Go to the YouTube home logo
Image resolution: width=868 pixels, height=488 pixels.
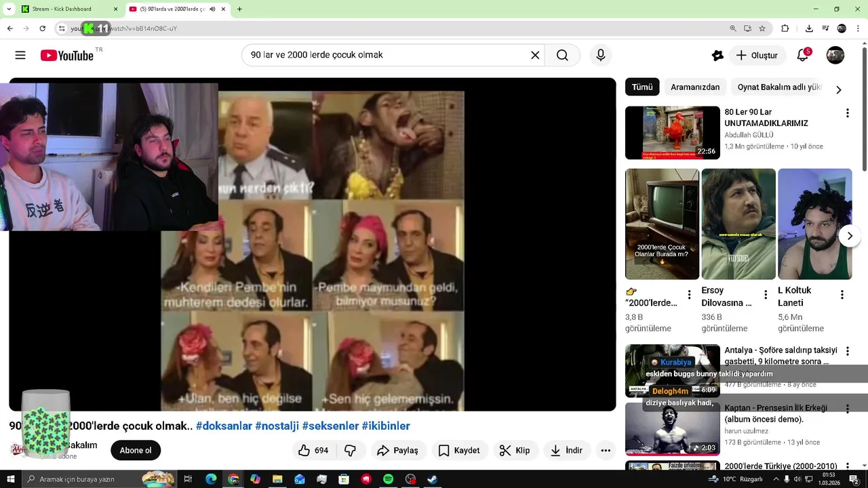pyautogui.click(x=66, y=56)
